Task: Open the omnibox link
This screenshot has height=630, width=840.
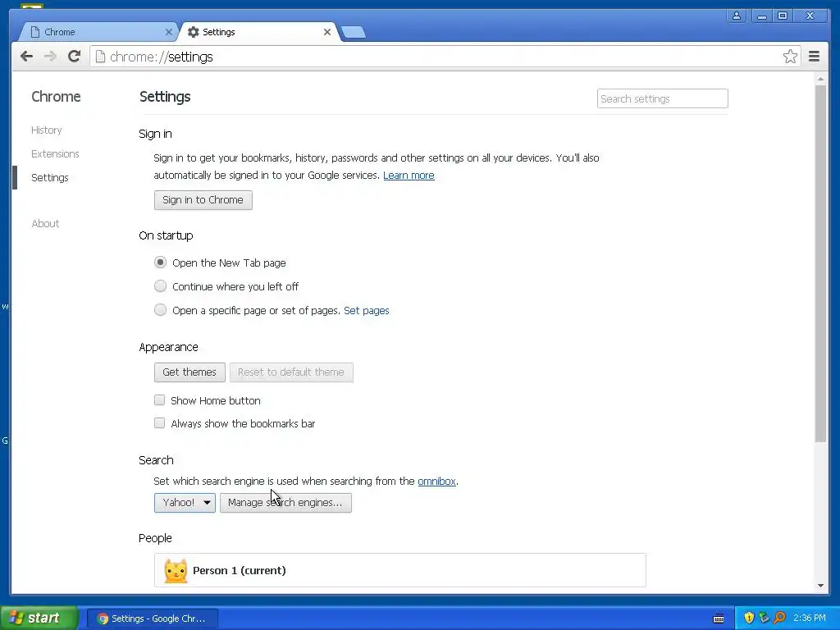Action: coord(436,481)
